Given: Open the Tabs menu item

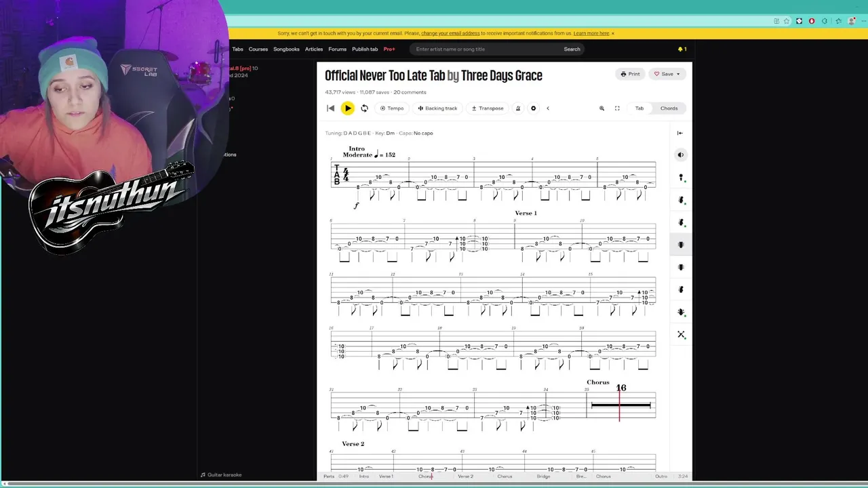Looking at the screenshot, I should pyautogui.click(x=237, y=49).
